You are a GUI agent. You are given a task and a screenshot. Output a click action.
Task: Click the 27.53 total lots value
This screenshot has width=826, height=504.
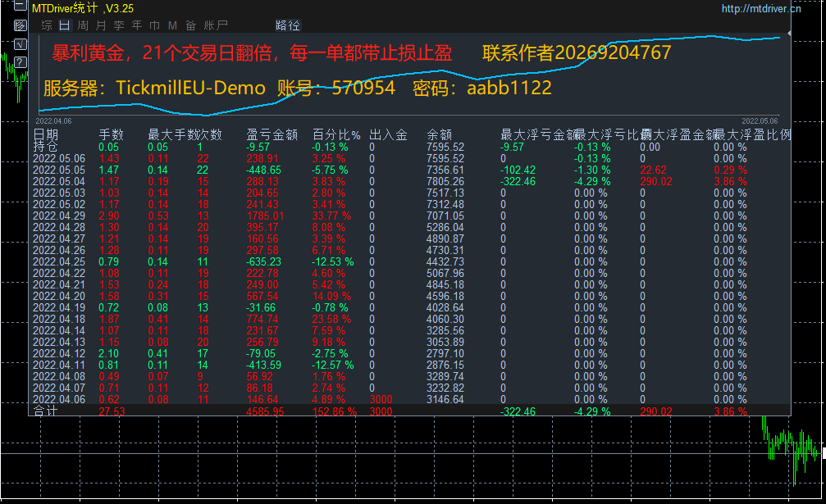(x=112, y=411)
